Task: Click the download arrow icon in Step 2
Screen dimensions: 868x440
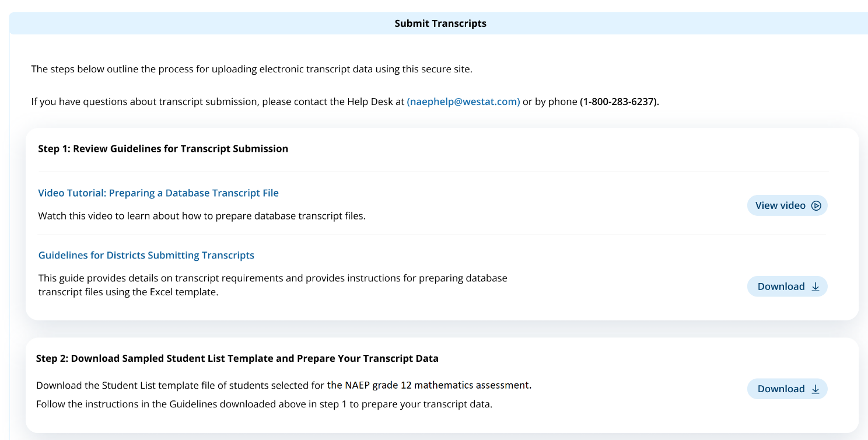Action: click(815, 389)
